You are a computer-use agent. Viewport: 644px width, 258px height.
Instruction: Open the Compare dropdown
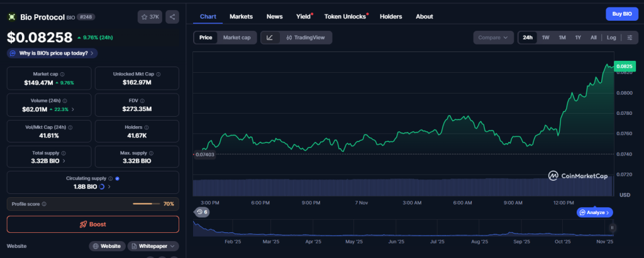(493, 38)
